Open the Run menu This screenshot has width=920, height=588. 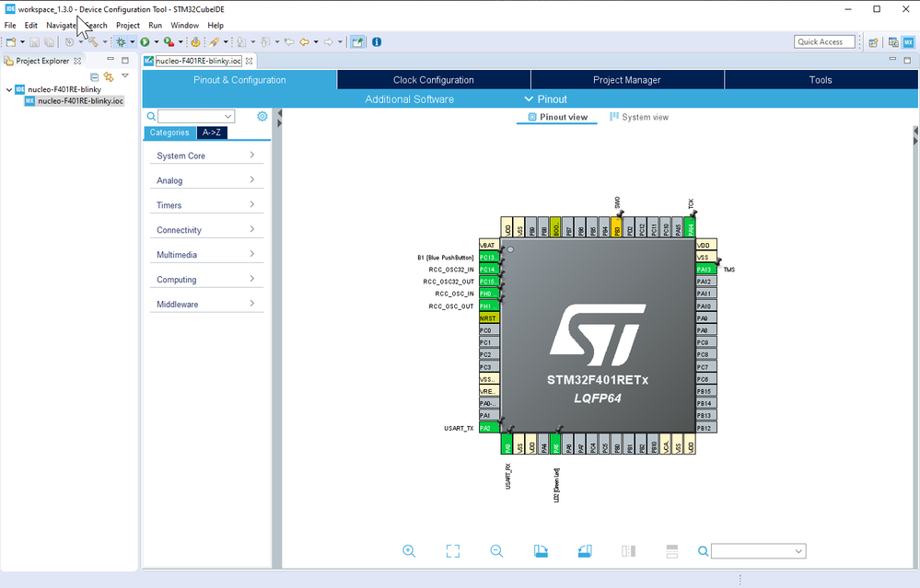(x=155, y=25)
